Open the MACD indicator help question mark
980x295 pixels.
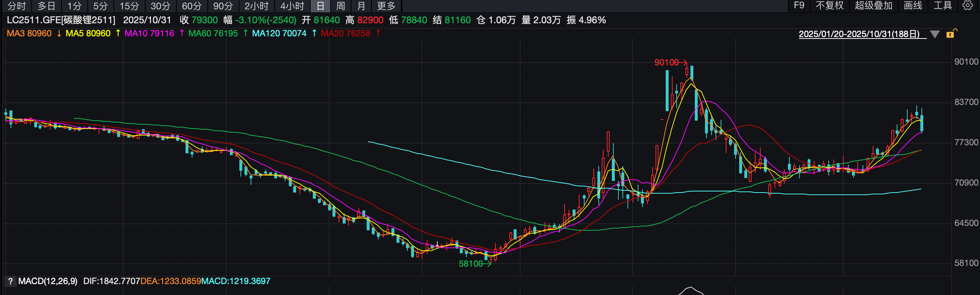coord(10,281)
